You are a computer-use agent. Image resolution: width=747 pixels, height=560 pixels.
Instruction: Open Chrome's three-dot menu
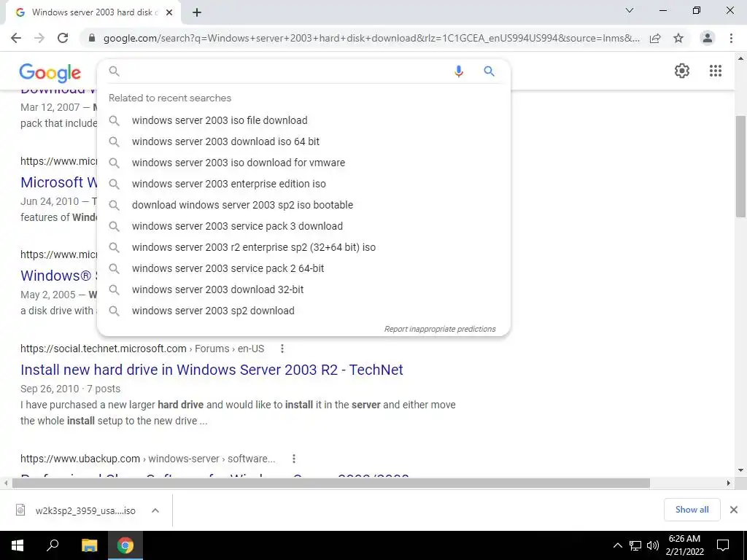pos(731,38)
